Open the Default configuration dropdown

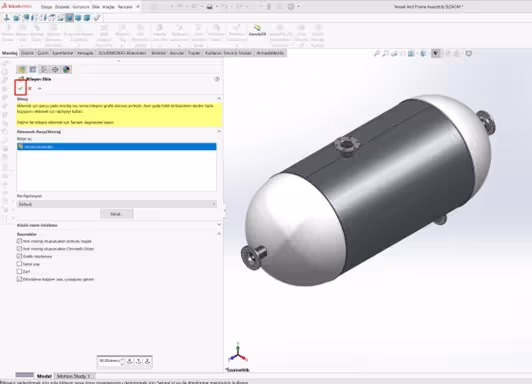pos(117,204)
